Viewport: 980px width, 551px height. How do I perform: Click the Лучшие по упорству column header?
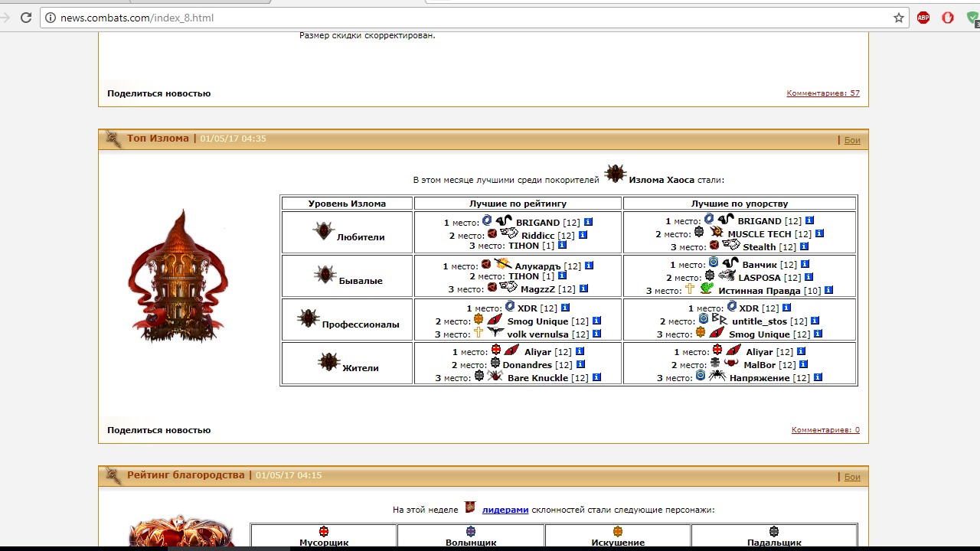coord(740,204)
